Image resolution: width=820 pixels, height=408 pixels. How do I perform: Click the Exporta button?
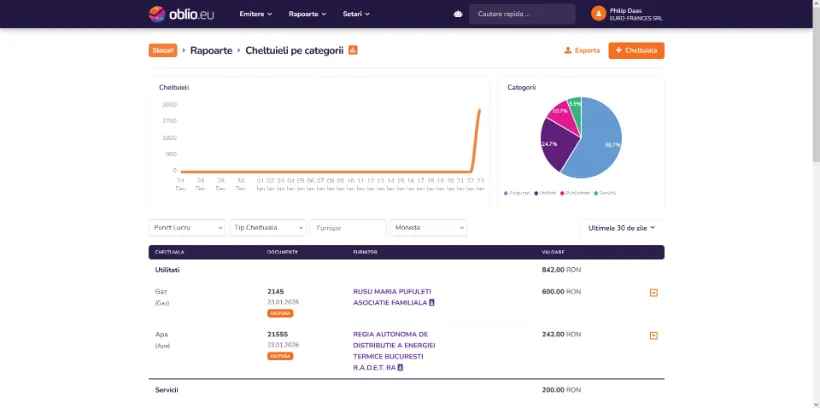click(x=582, y=50)
